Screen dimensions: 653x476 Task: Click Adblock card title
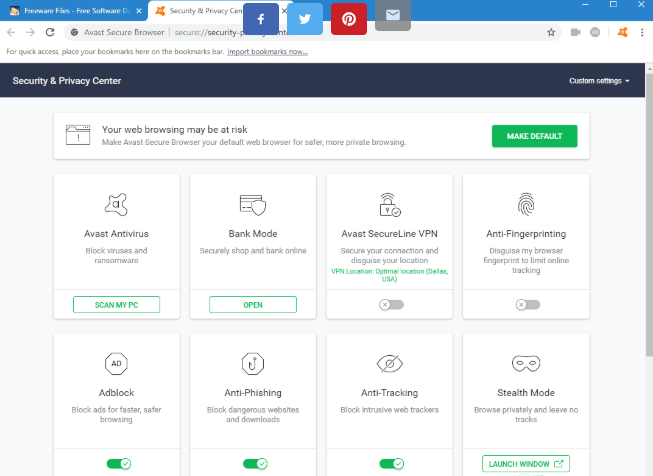point(116,393)
